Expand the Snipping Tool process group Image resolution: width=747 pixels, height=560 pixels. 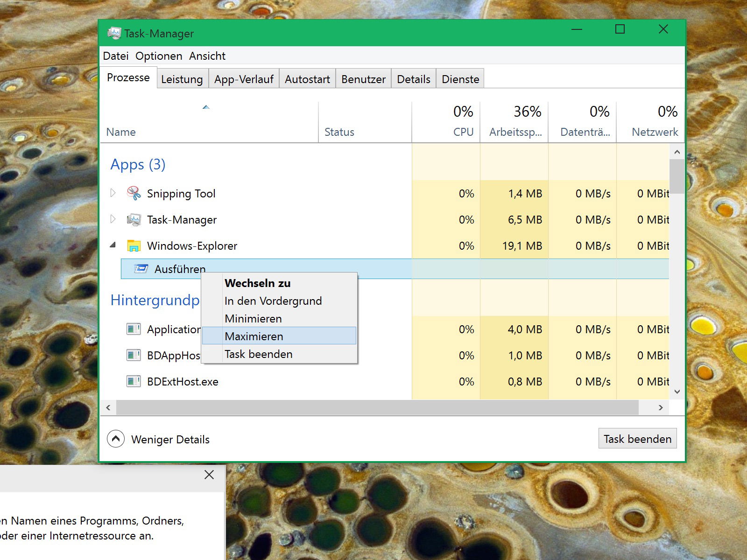coord(113,193)
